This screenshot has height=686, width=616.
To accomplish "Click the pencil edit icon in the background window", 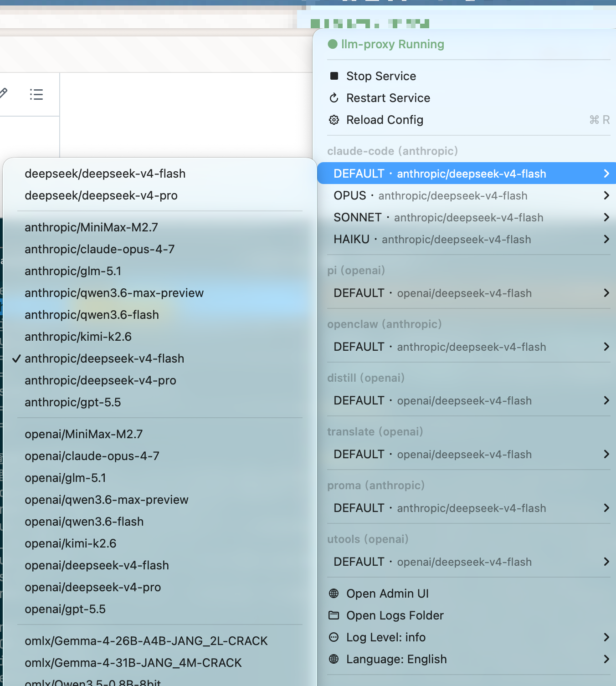I will point(3,93).
